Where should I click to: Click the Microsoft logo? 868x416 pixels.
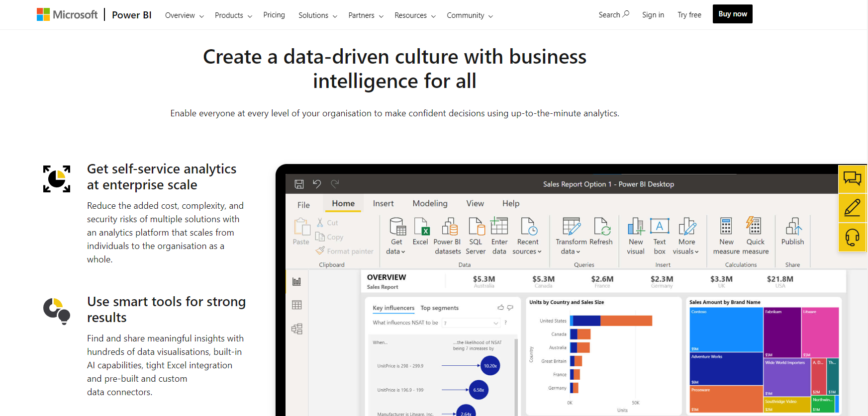click(67, 15)
